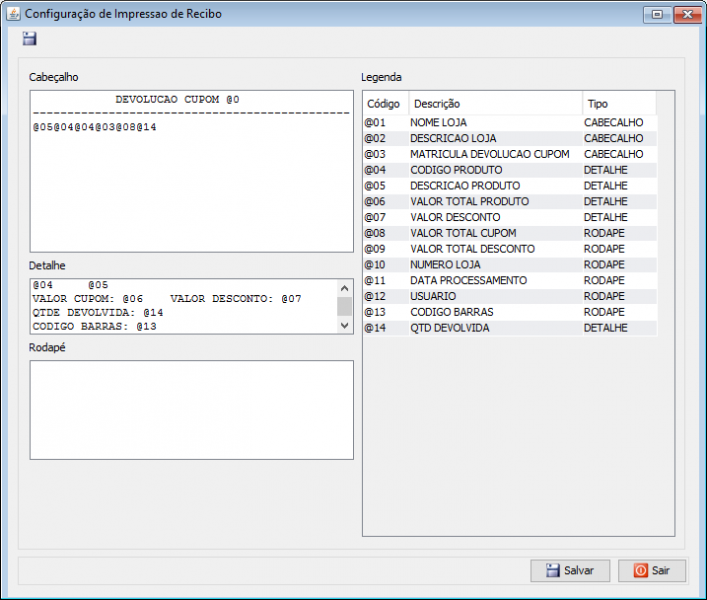The image size is (707, 600).
Task: Sort by the Tipo column header
Action: pos(620,104)
